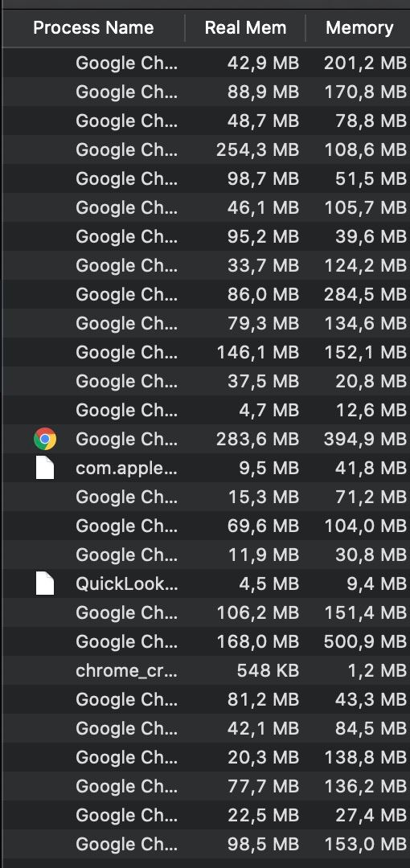Sort by the Memory column header
This screenshot has height=868, width=410.
(359, 27)
